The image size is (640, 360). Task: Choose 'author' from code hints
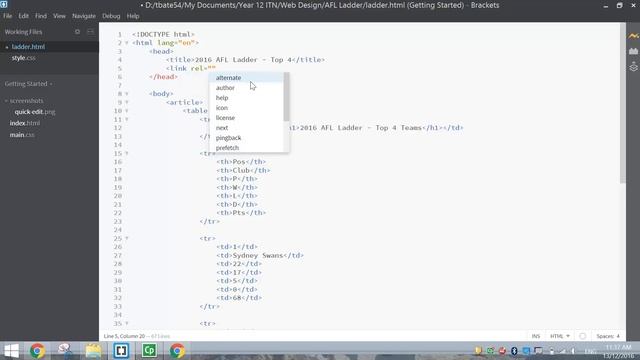(246, 88)
